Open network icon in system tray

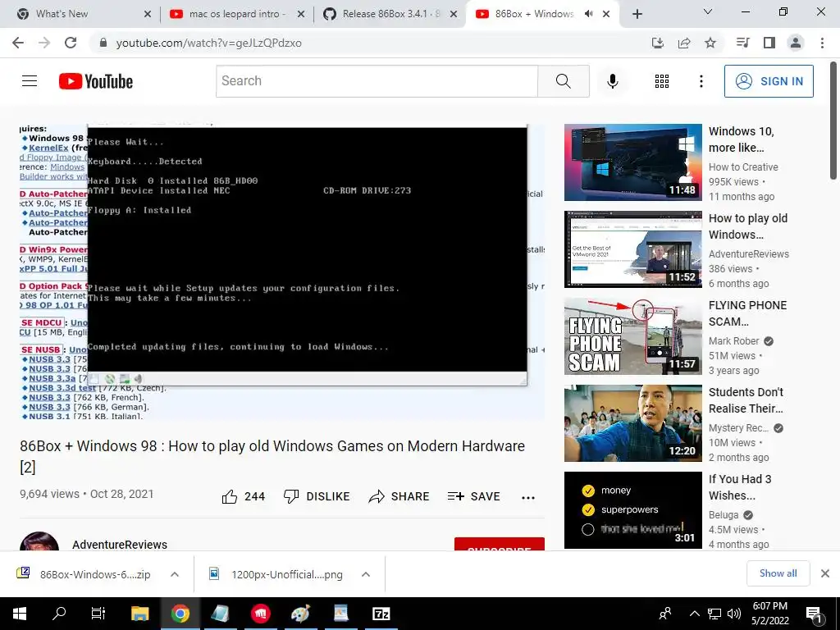(x=714, y=614)
